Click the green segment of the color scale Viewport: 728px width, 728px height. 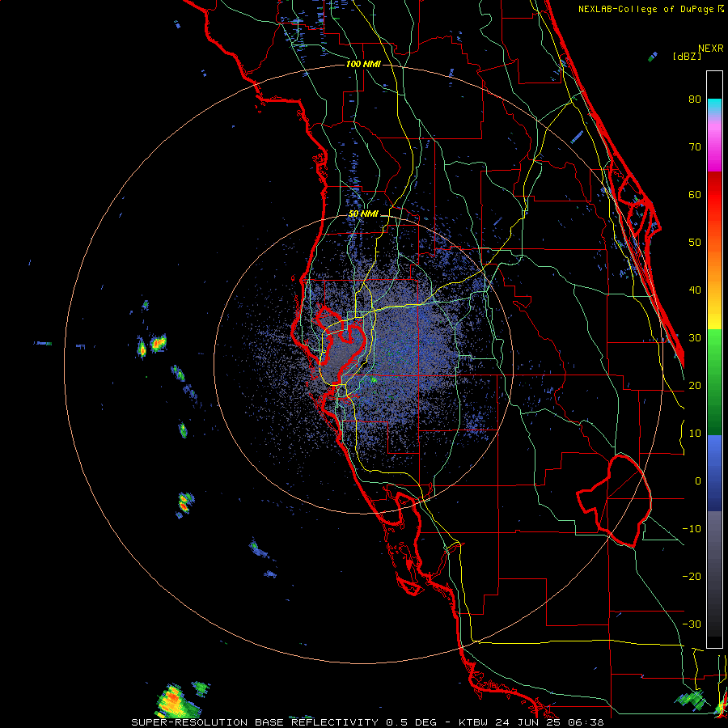point(714,382)
